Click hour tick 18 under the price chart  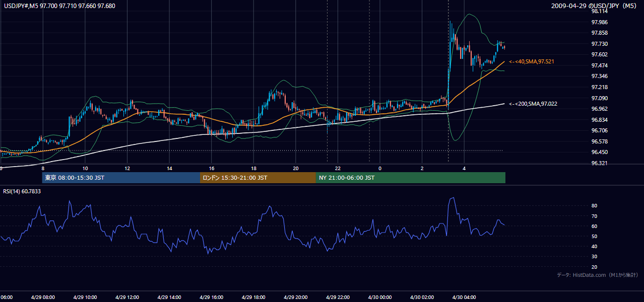(253, 169)
